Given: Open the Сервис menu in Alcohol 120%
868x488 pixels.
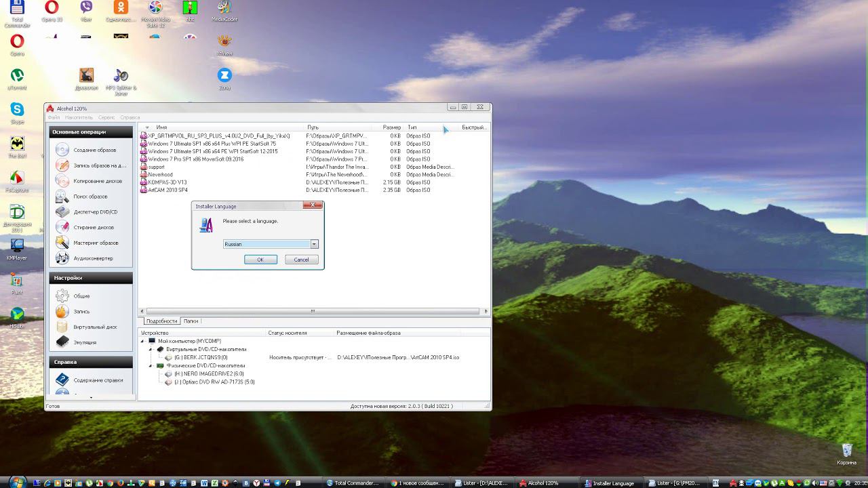Looking at the screenshot, I should 106,117.
